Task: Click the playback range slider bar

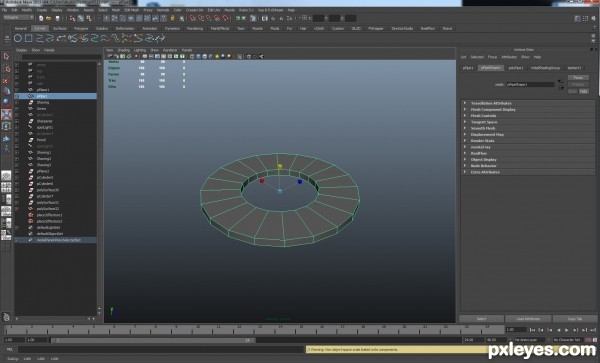Action: pyautogui.click(x=153, y=340)
